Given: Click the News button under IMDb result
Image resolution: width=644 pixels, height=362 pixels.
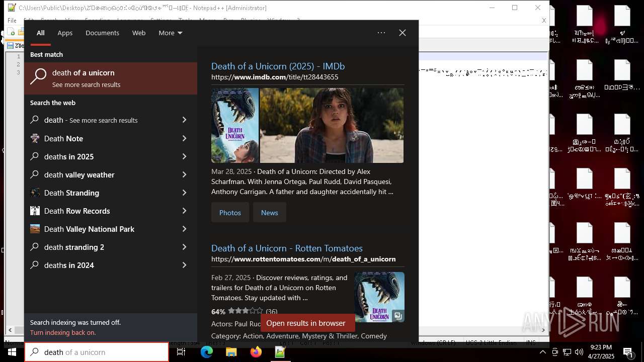Looking at the screenshot, I should tap(269, 213).
